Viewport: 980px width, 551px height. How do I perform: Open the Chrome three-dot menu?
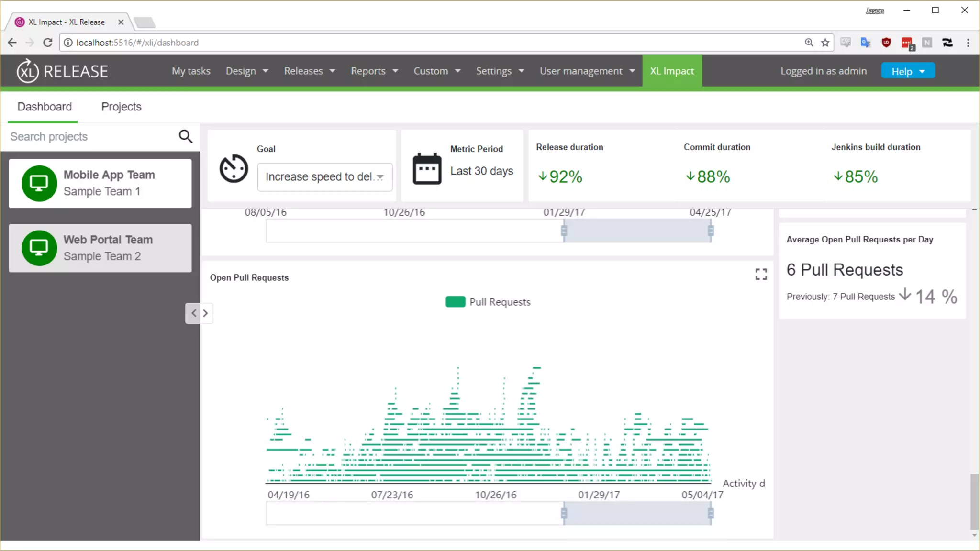tap(968, 43)
